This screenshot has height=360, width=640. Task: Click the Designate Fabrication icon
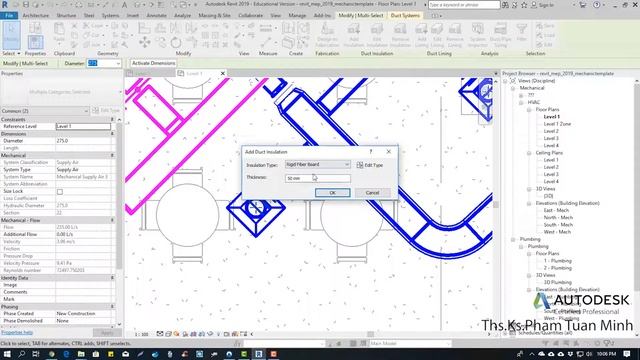point(327,35)
